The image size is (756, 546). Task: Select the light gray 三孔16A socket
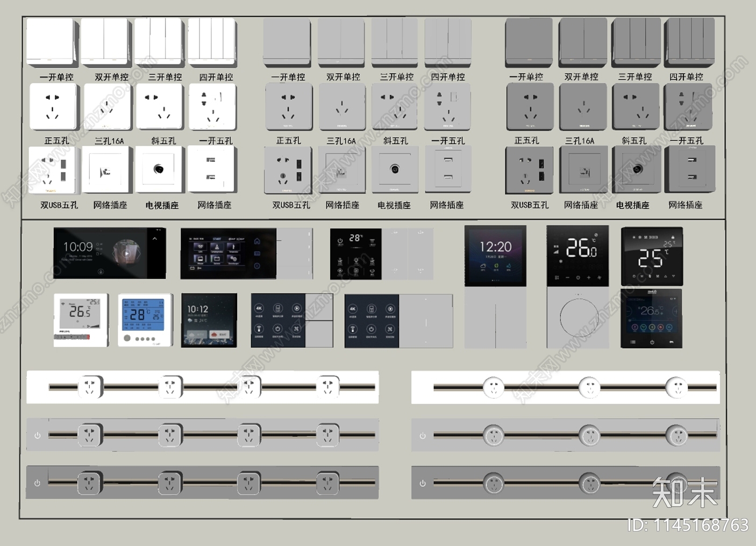click(x=342, y=107)
